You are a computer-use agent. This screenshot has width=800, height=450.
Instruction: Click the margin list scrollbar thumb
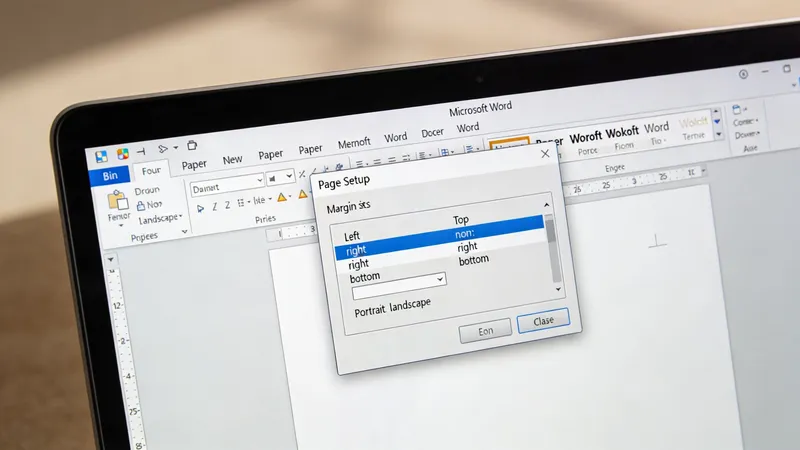[549, 229]
